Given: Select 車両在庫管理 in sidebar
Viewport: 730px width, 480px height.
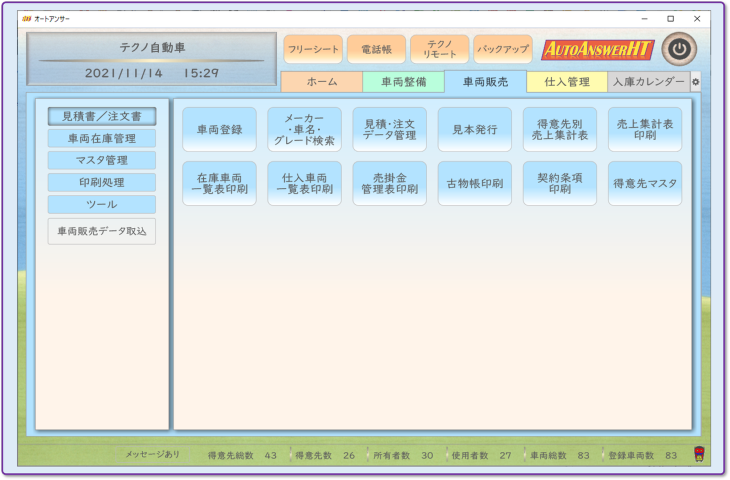Looking at the screenshot, I should (x=101, y=138).
